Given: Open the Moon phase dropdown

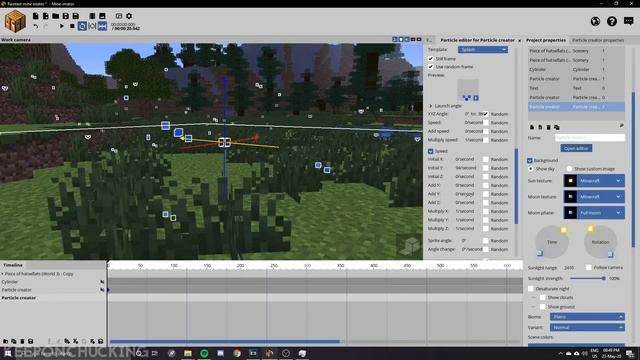Looking at the screenshot, I should coord(594,213).
